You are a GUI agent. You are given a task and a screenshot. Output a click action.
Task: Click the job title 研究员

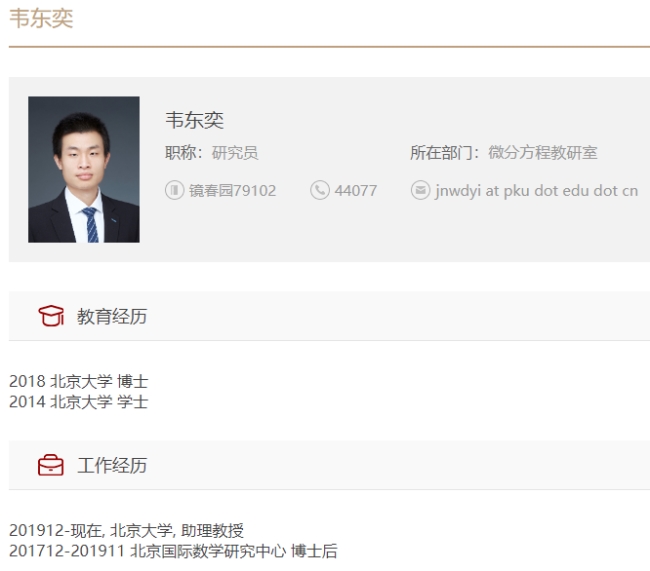235,153
